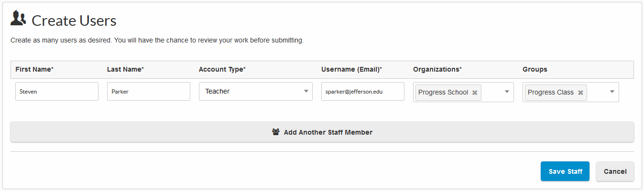644x191 pixels.
Task: Cancel creating users
Action: pos(615,171)
